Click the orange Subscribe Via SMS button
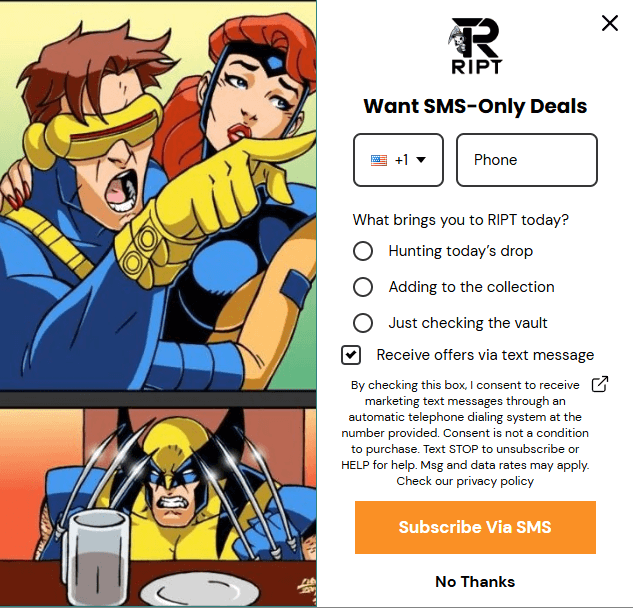This screenshot has width=633, height=608. tap(475, 527)
